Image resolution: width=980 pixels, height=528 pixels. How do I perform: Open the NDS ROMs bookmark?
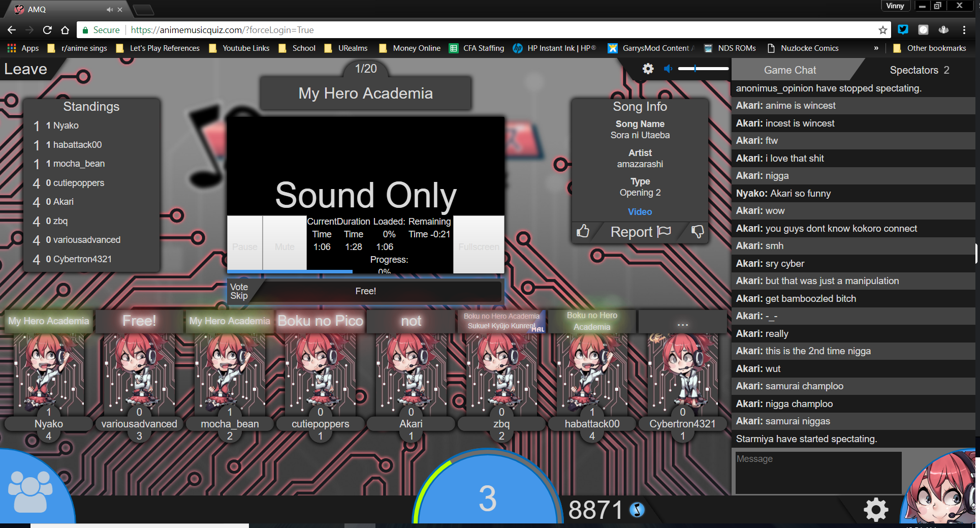(x=730, y=48)
